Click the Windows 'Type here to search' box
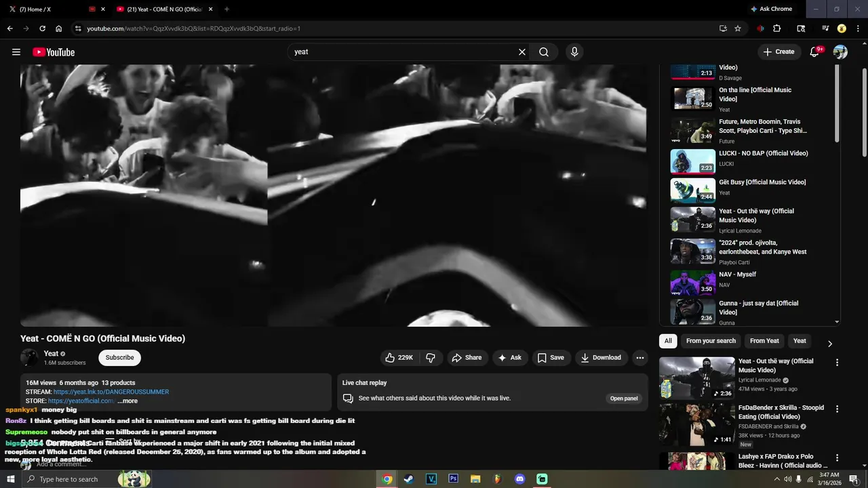 [78, 479]
